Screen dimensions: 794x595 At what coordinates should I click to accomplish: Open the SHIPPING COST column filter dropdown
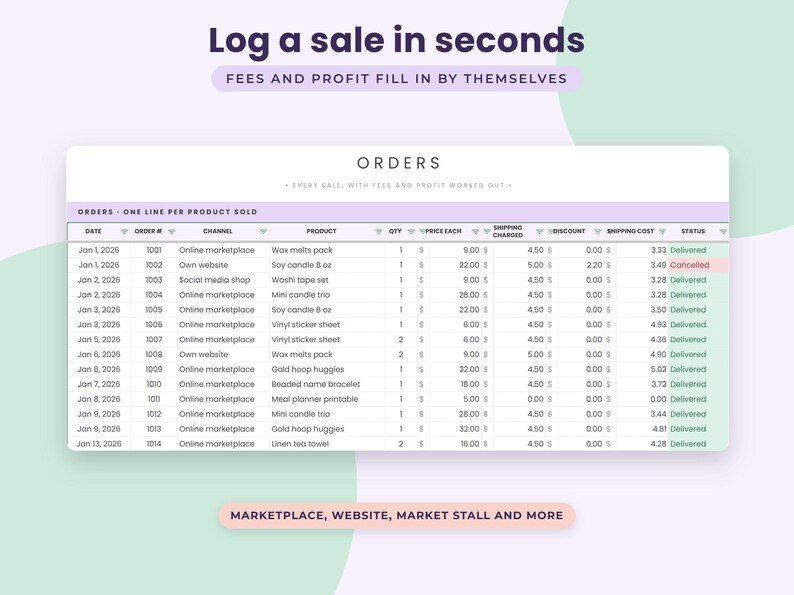(x=662, y=231)
